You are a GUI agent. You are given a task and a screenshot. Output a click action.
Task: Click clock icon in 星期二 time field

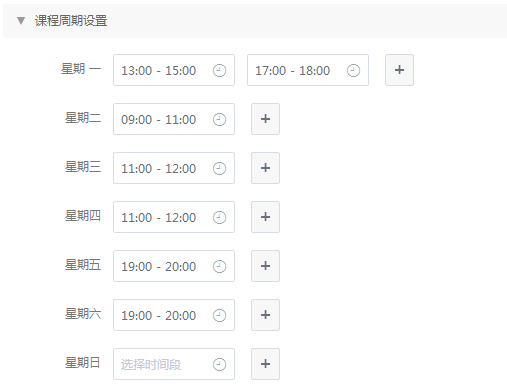tap(219, 119)
